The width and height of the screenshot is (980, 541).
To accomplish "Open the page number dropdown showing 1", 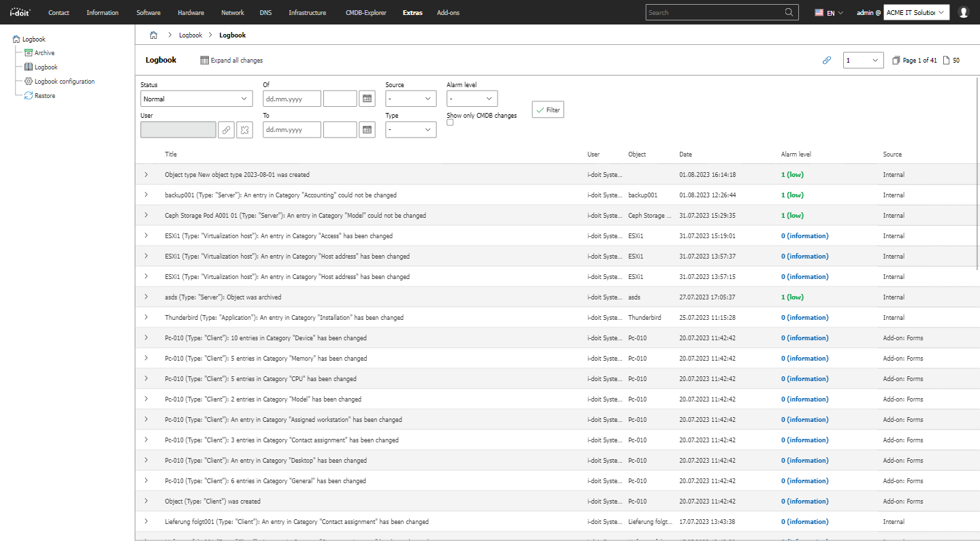I will coord(864,61).
